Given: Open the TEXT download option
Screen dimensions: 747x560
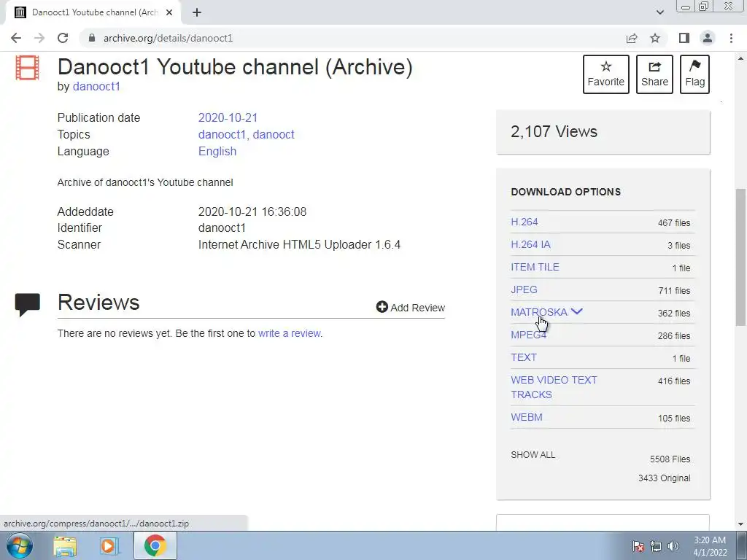Looking at the screenshot, I should [x=524, y=357].
